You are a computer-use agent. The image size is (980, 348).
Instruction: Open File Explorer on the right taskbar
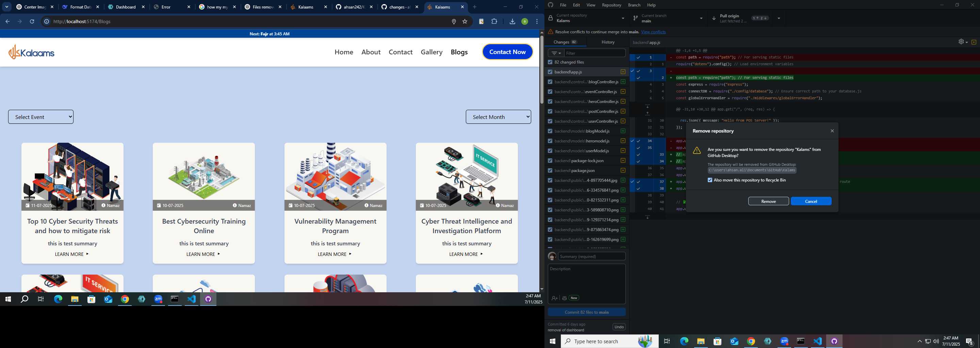point(701,341)
